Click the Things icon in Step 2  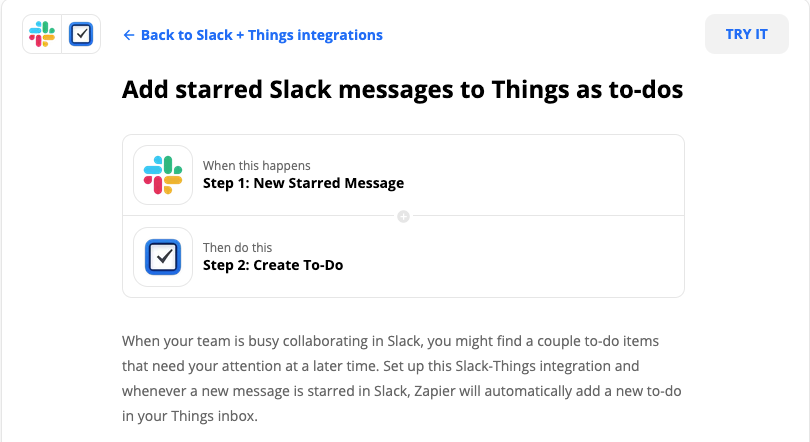(163, 257)
